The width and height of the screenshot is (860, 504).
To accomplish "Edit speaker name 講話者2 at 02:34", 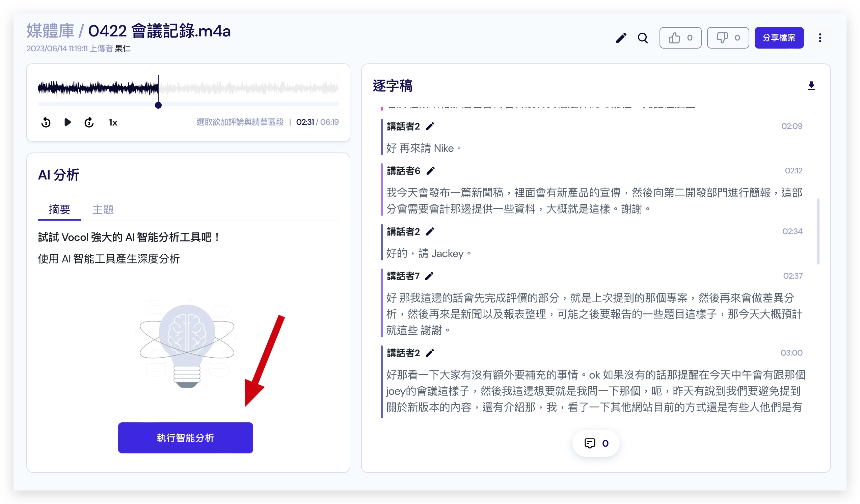I will (430, 232).
